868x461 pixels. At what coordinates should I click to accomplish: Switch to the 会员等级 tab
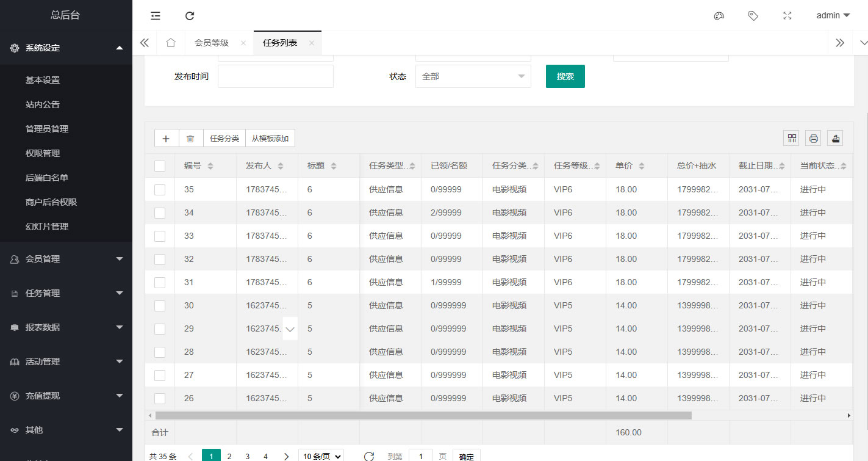click(212, 43)
